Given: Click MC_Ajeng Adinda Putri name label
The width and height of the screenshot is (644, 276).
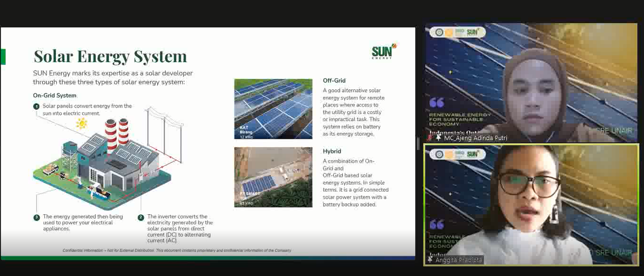Looking at the screenshot, I should (475, 138).
